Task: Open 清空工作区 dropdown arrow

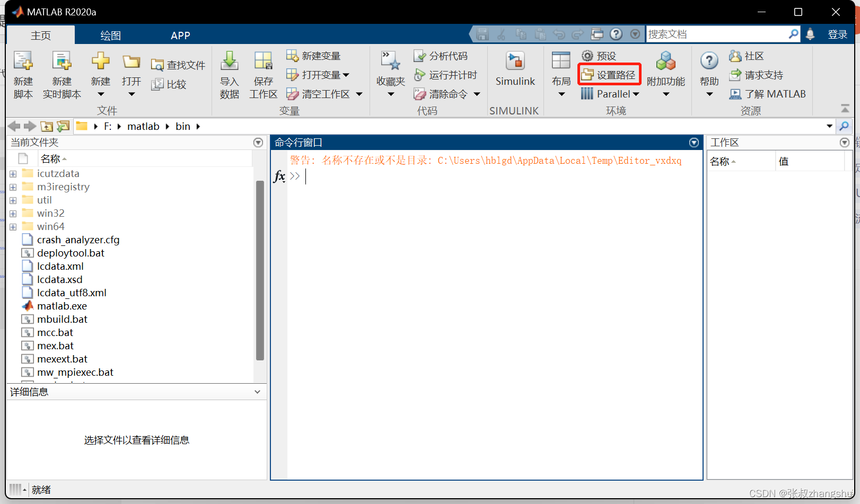Action: 359,94
